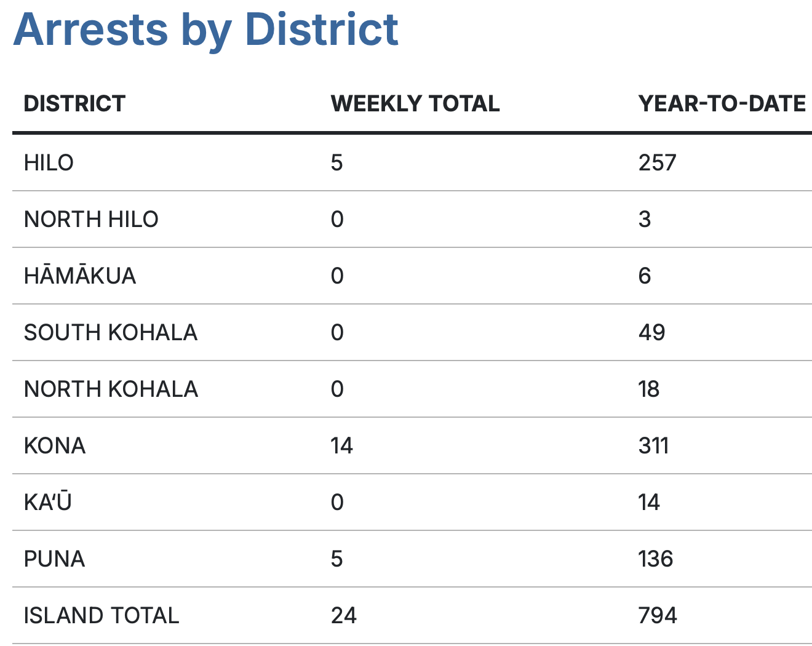This screenshot has width=812, height=646.
Task: Click South Kohala's year-to-date value 49
Action: point(651,333)
